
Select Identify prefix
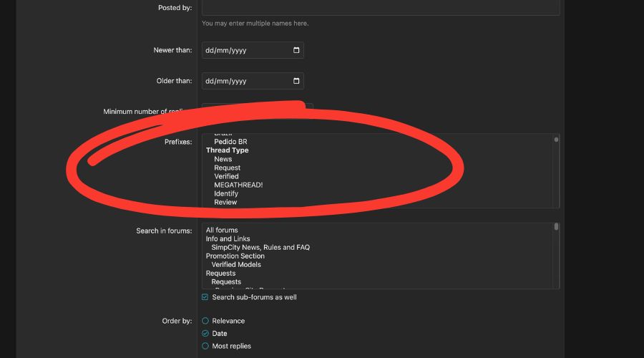(226, 193)
